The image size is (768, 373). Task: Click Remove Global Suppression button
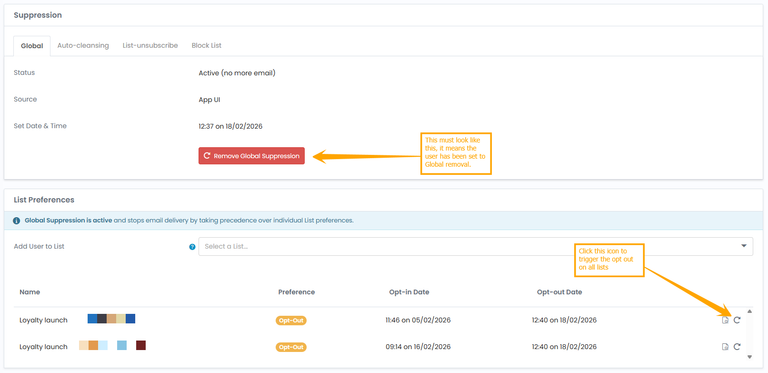click(x=251, y=156)
